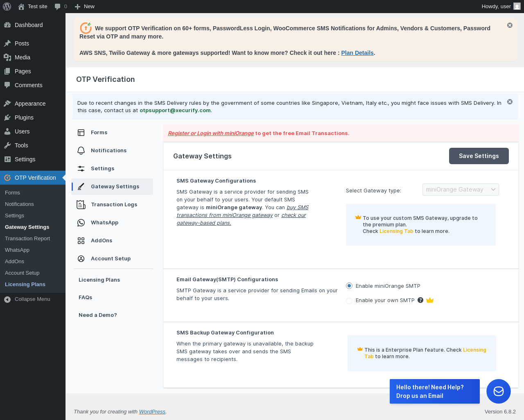Screen dimensions: 524x420
Task: Click the Comments bubble icon in sidebar
Action: click(x=7, y=85)
